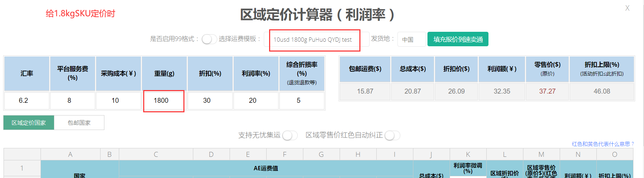Open the 红色和黄色代表什么意思 link
Image resolution: width=644 pixels, height=178 pixels.
click(x=603, y=144)
